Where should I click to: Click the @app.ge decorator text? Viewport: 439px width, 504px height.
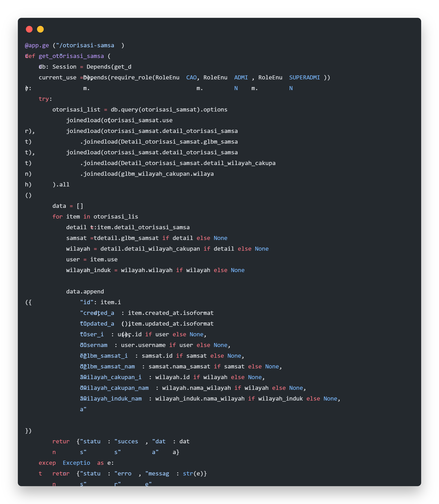tap(37, 45)
